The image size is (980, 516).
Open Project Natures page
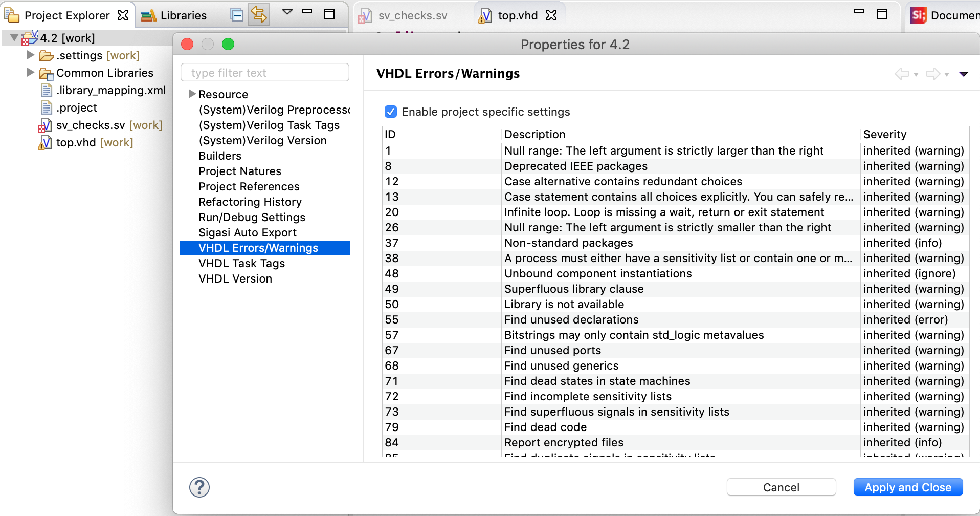click(240, 171)
